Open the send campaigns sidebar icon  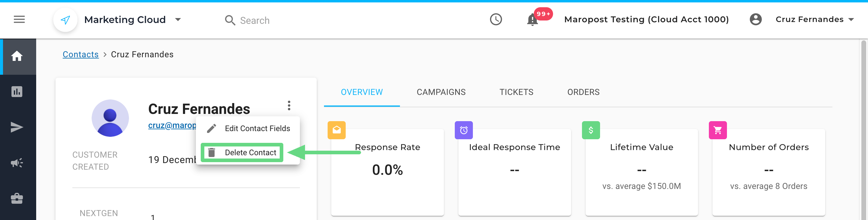tap(17, 127)
